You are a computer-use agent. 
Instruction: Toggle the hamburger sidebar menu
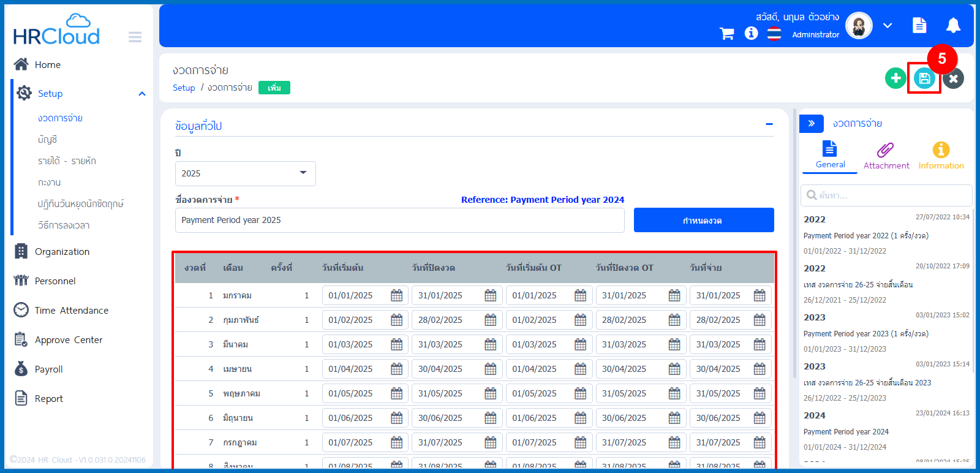click(x=135, y=37)
